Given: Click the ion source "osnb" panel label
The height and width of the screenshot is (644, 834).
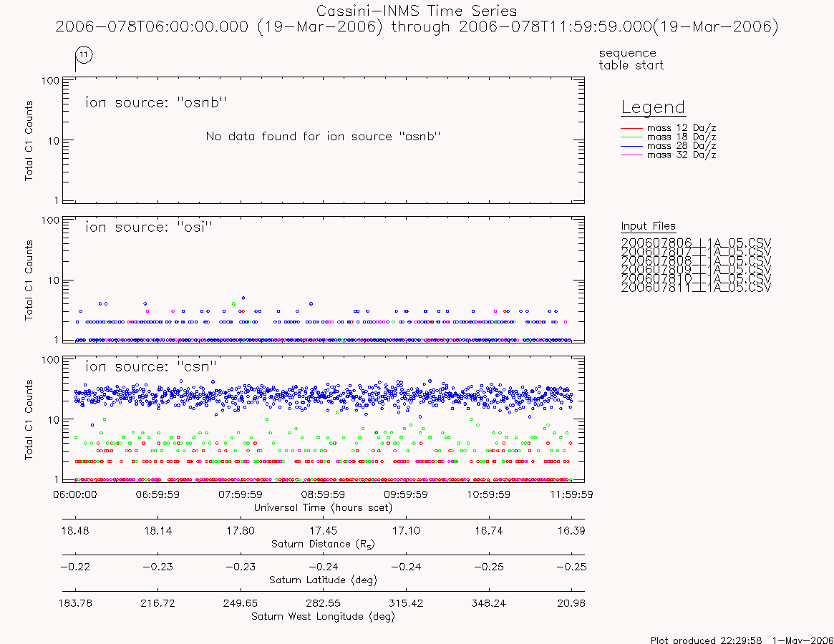Looking at the screenshot, I should coord(156,102).
